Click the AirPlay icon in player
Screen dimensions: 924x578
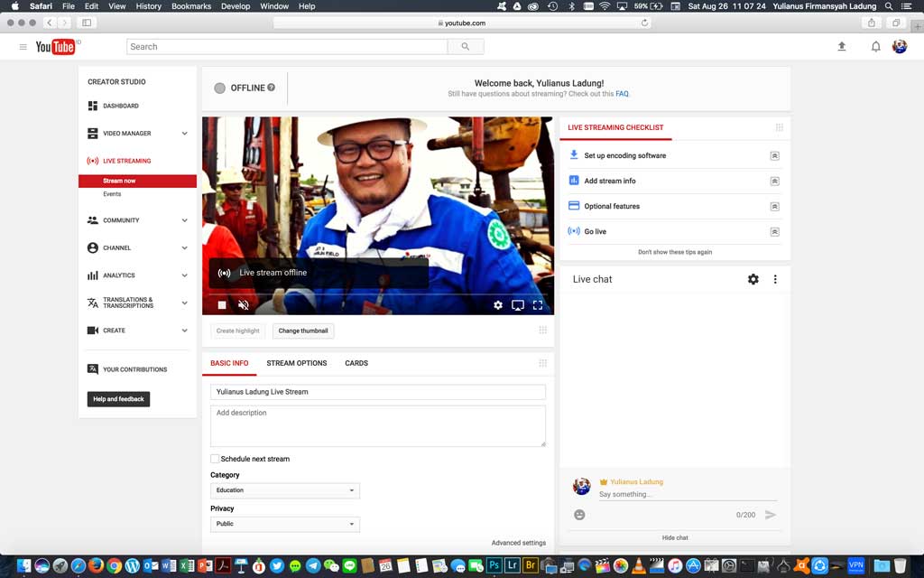point(518,305)
